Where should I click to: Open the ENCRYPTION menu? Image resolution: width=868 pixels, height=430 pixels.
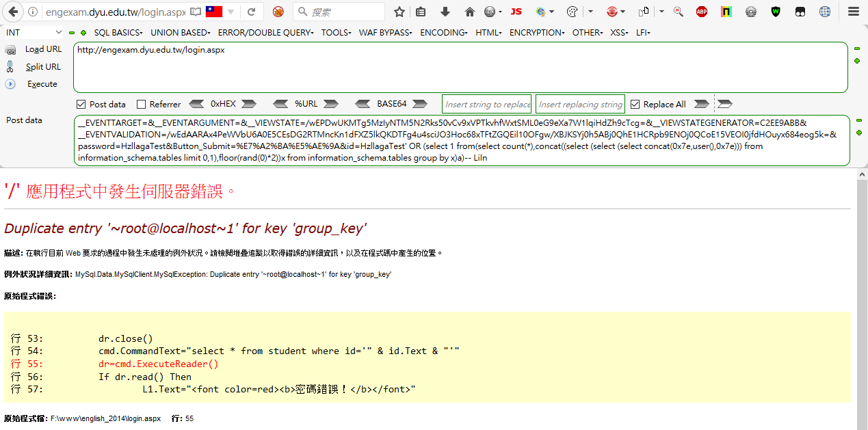538,33
